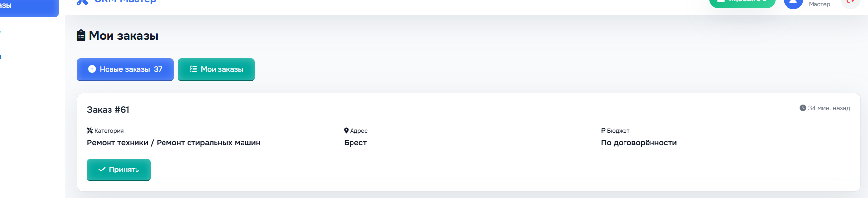Click the 37 count badge on Новые заказы
The image size is (868, 198).
coord(158,69)
